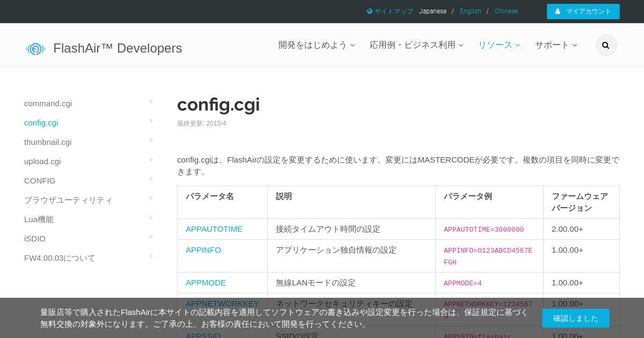Click the arrow icon next to FW4.00.03について

(x=151, y=256)
